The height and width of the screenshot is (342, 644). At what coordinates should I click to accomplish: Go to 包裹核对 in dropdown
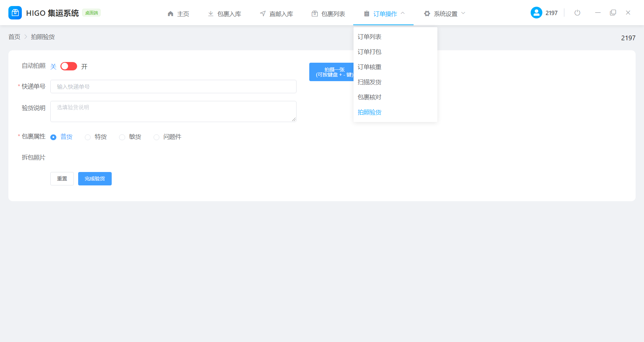coord(395,97)
